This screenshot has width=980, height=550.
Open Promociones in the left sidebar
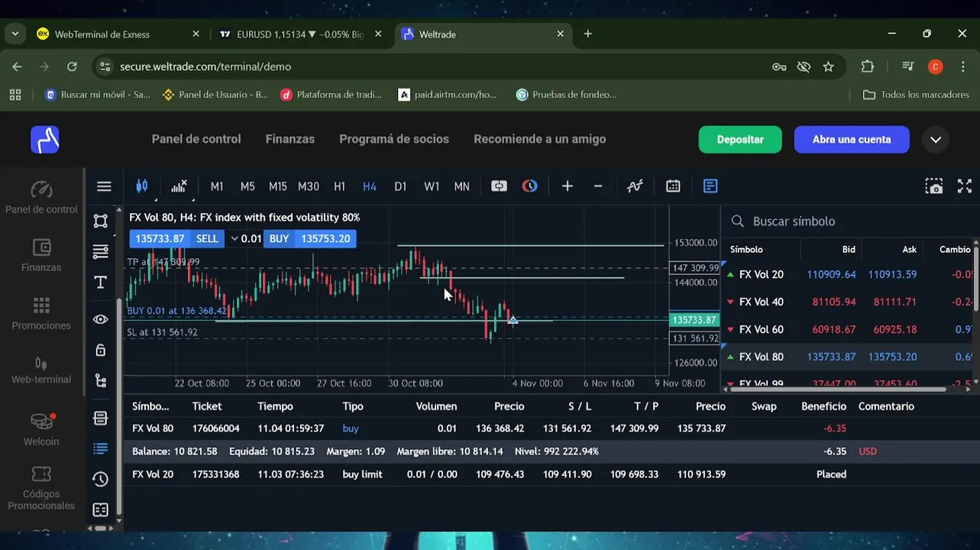pyautogui.click(x=41, y=313)
